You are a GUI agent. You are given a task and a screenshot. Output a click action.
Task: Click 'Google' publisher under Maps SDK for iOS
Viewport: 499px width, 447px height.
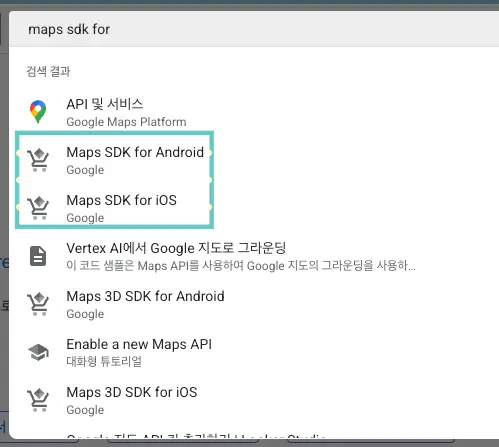(x=85, y=218)
